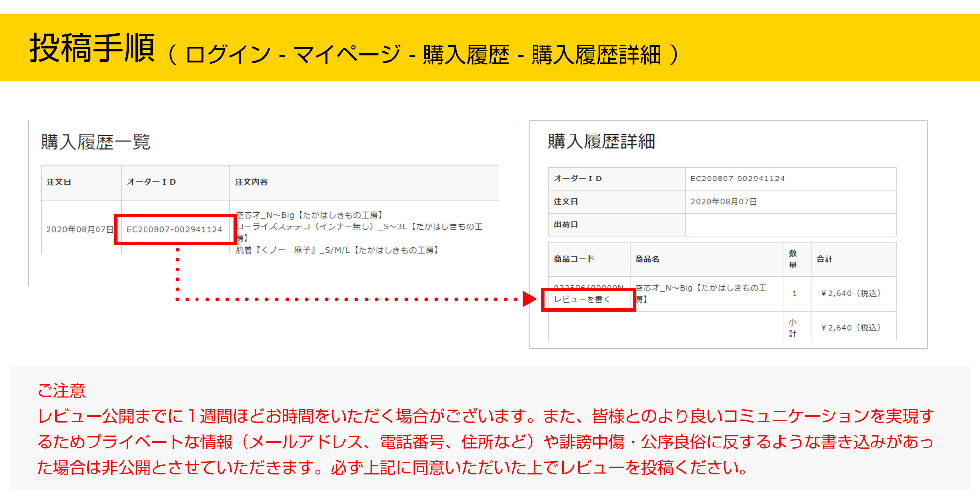980x492 pixels.
Task: Click the ローライズステテコ item line in order contents
Action: tap(358, 227)
